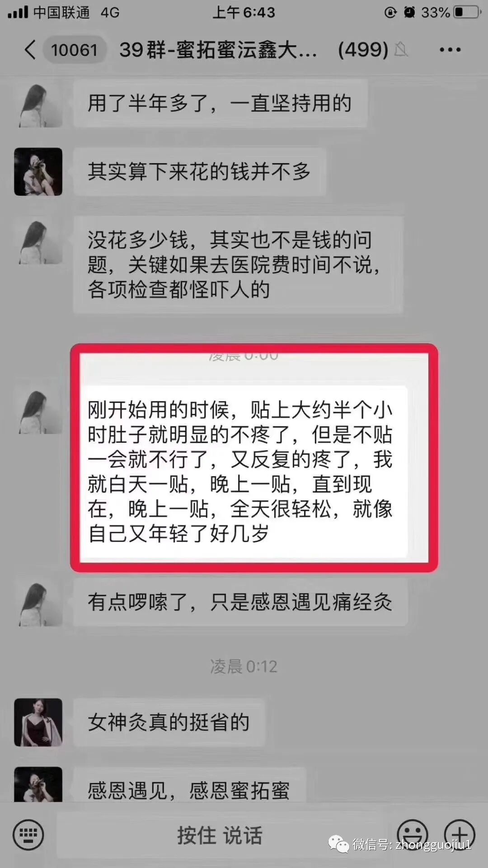Tap the 没花多少钱 message bubble

[x=238, y=264]
